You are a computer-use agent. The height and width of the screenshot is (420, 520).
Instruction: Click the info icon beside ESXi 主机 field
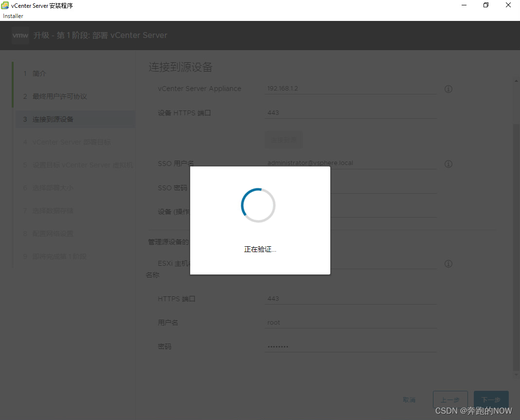point(448,264)
